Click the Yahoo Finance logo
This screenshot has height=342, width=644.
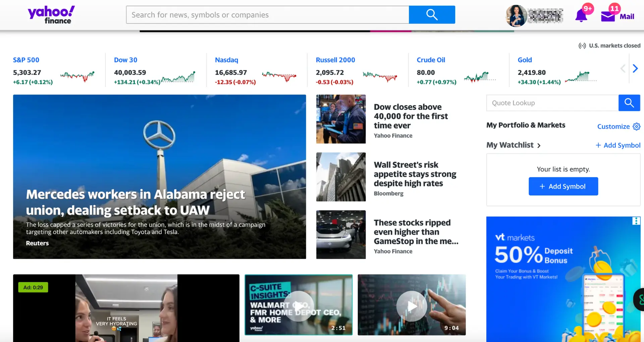pos(51,15)
